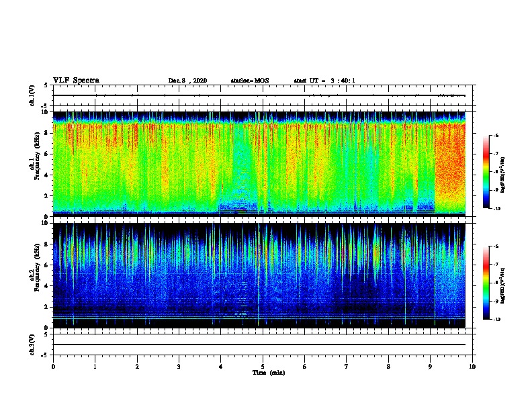Click the 'ch.1(V)' axis label
Viewport: 532px width, 411px height.
[32, 95]
